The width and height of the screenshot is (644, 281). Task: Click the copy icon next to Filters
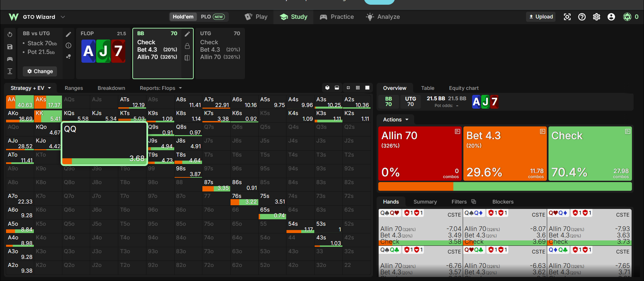473,202
